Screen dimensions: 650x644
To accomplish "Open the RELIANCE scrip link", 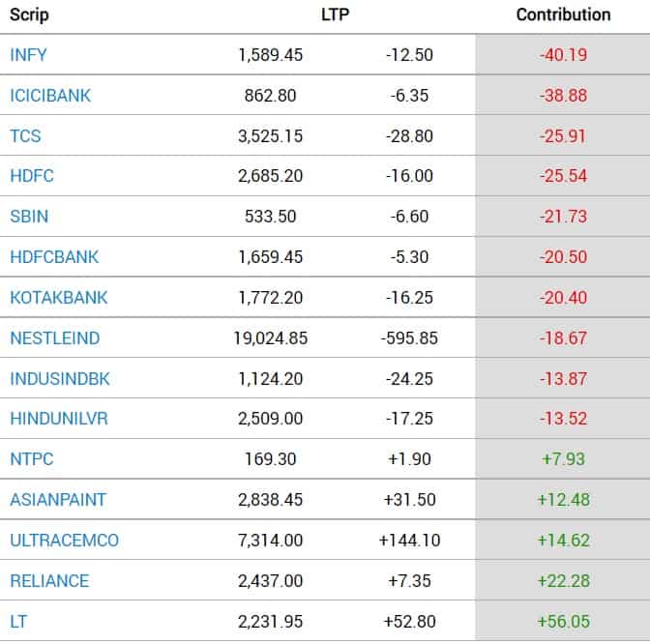I will pos(49,581).
